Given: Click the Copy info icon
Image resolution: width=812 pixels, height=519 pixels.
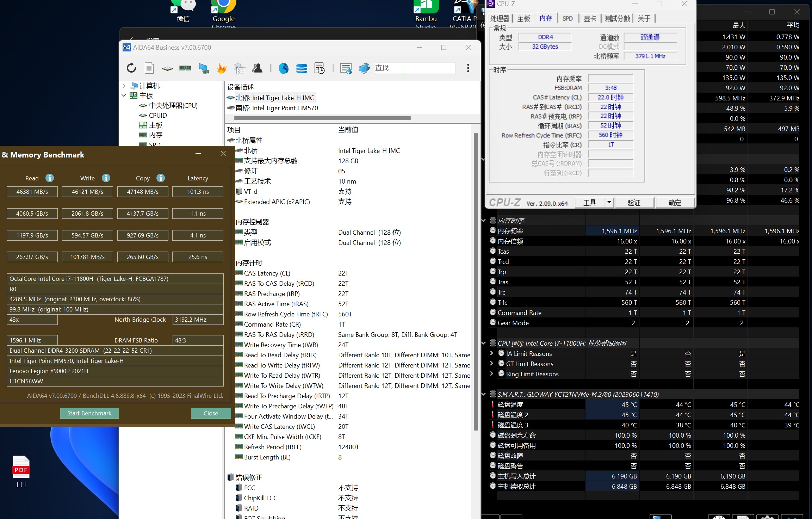Looking at the screenshot, I should click(161, 178).
